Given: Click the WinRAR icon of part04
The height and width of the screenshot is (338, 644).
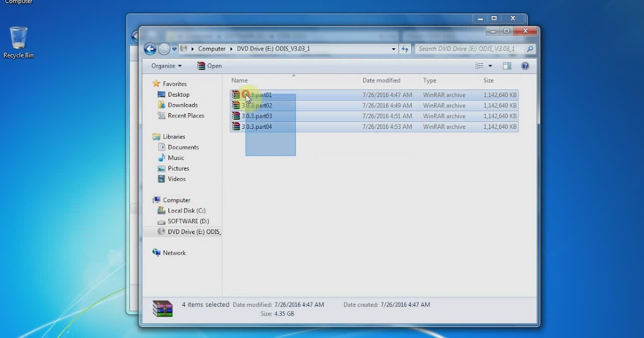Looking at the screenshot, I should [236, 127].
